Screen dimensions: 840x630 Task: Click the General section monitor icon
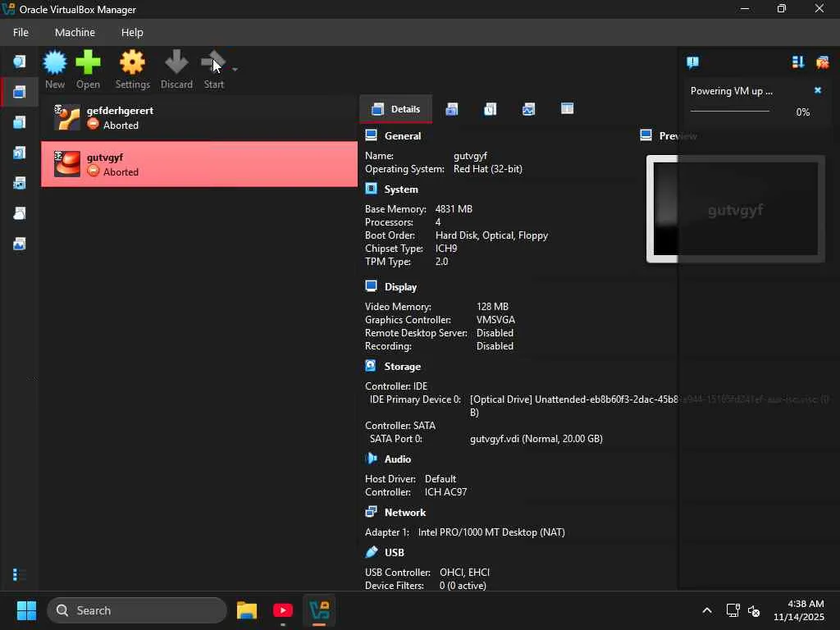tap(371, 135)
